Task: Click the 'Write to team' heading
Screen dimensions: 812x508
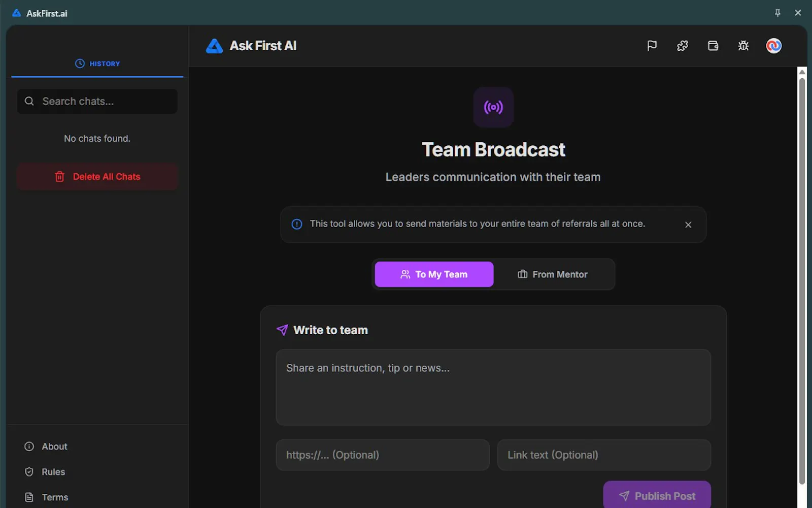Action: (330, 330)
